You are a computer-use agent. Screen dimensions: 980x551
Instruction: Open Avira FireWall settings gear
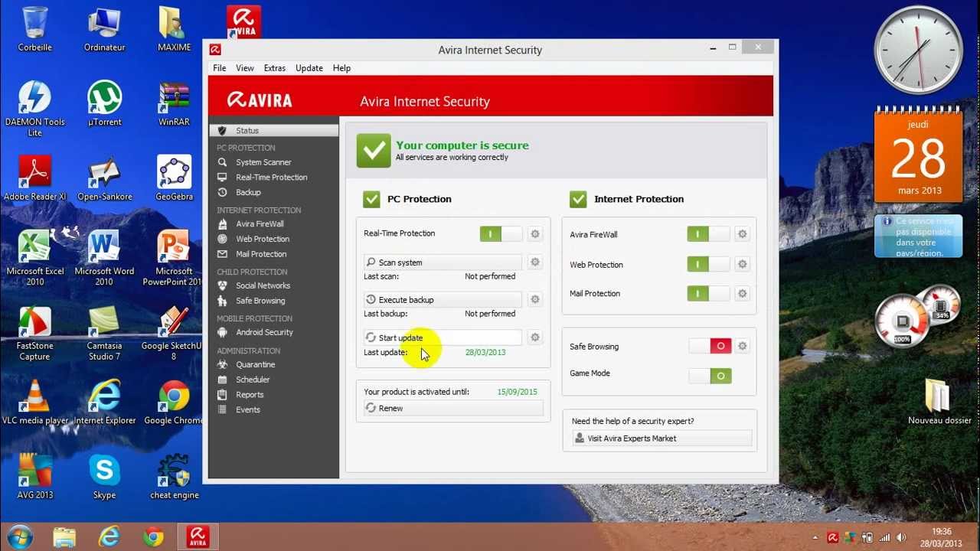[742, 234]
